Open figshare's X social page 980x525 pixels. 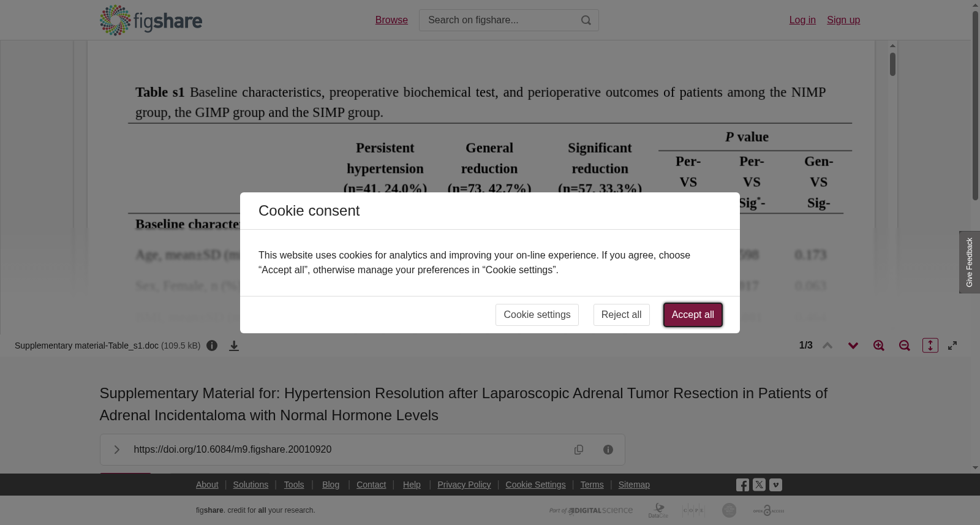(x=759, y=485)
